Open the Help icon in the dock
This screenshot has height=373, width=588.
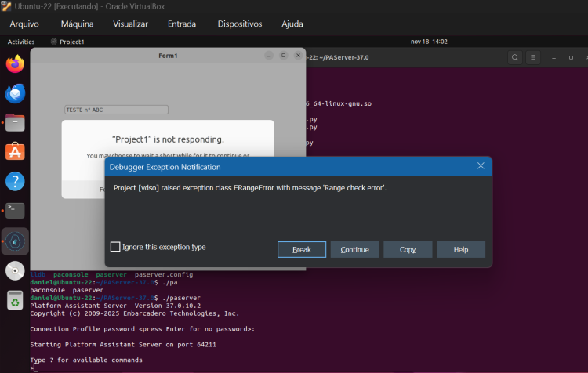[x=15, y=182]
